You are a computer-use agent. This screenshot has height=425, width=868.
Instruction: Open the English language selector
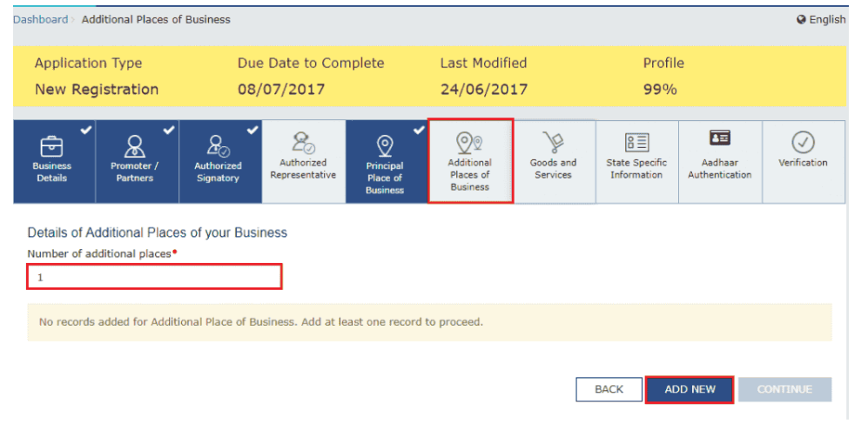tap(822, 19)
